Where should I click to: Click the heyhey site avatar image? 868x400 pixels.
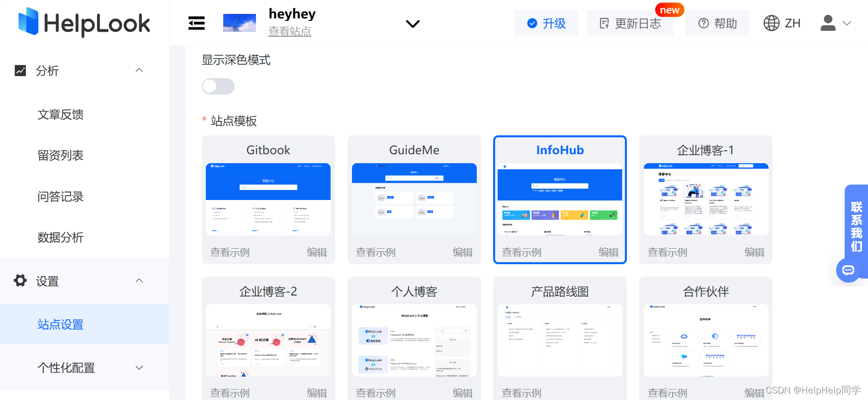click(240, 23)
